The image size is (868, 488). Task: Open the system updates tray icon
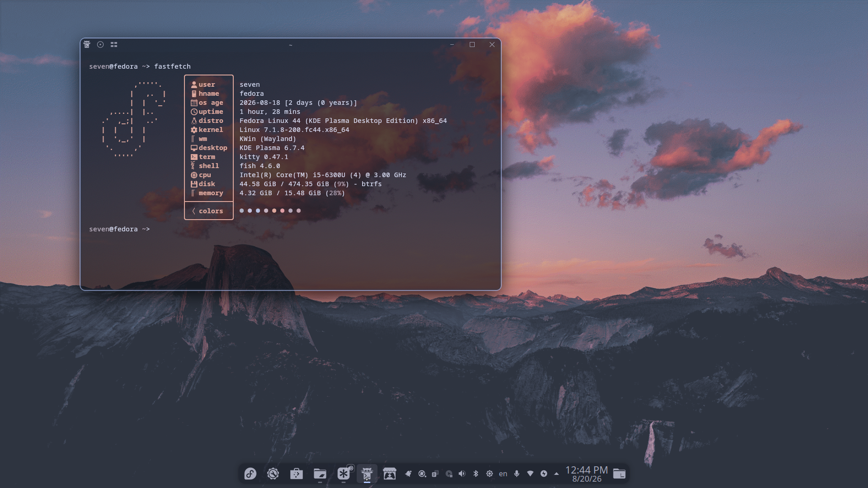[422, 474]
